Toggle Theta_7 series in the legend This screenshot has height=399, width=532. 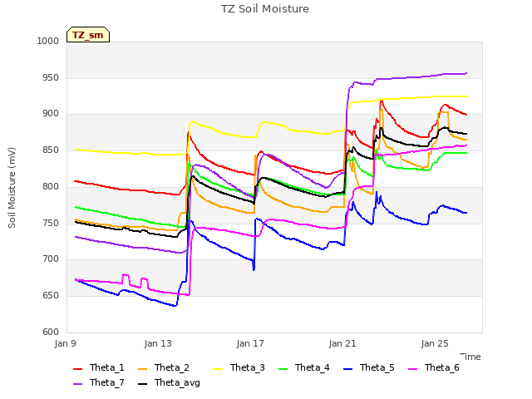coord(99,382)
